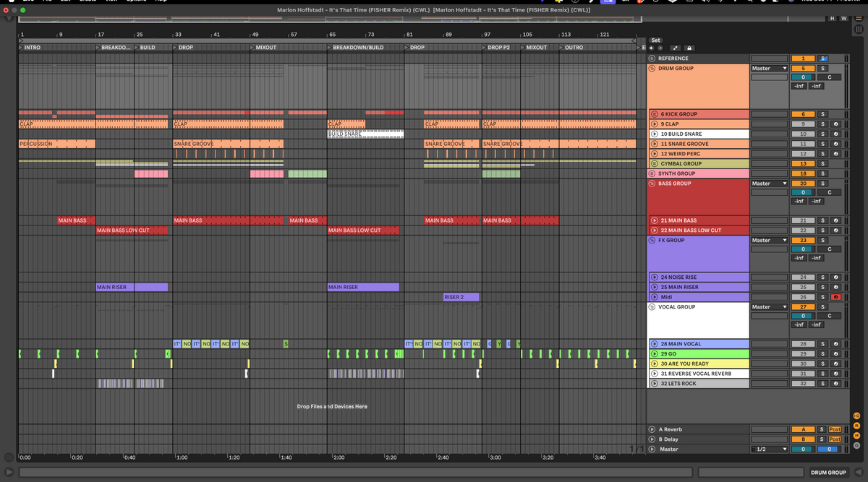The width and height of the screenshot is (868, 482).
Task: Toggle Returns section visibility (R button)
Action: 856,426
